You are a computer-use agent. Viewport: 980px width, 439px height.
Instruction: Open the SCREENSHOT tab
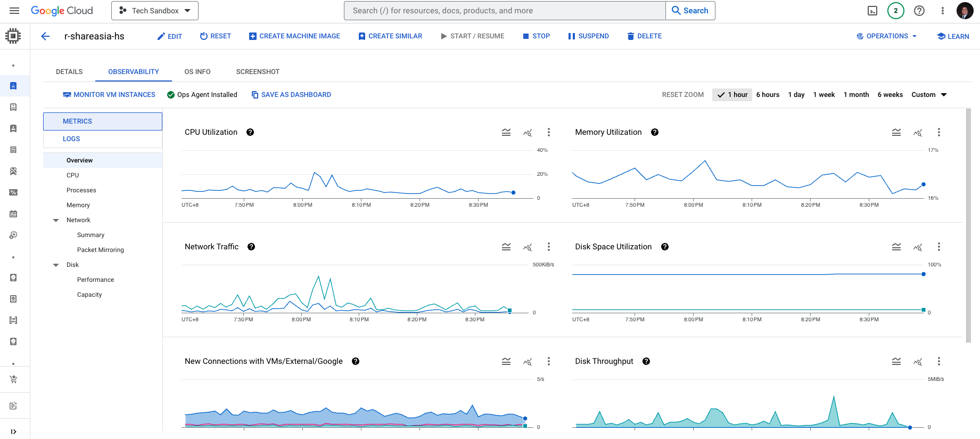click(x=258, y=71)
